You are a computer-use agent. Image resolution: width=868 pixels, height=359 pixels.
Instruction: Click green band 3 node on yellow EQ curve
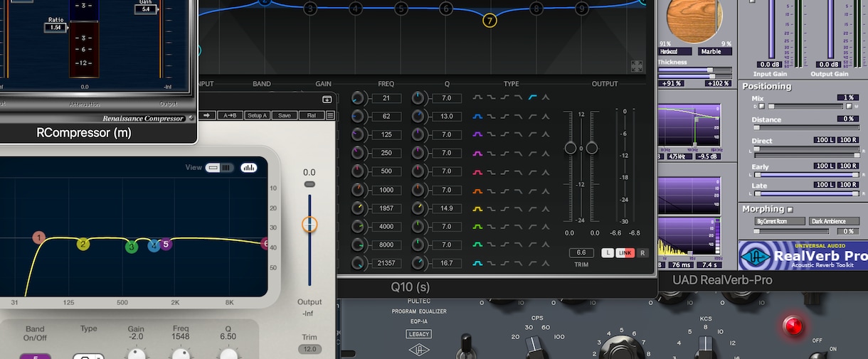click(x=132, y=247)
